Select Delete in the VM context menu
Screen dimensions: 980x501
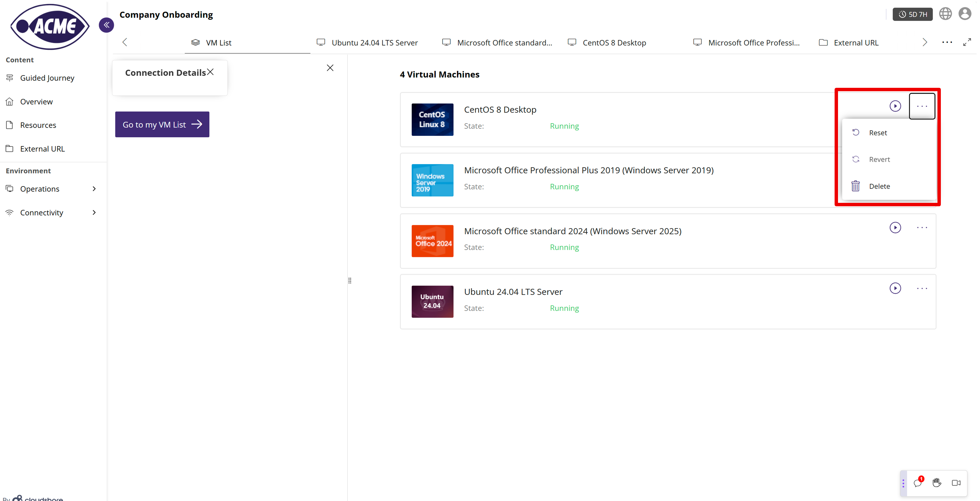click(x=879, y=186)
